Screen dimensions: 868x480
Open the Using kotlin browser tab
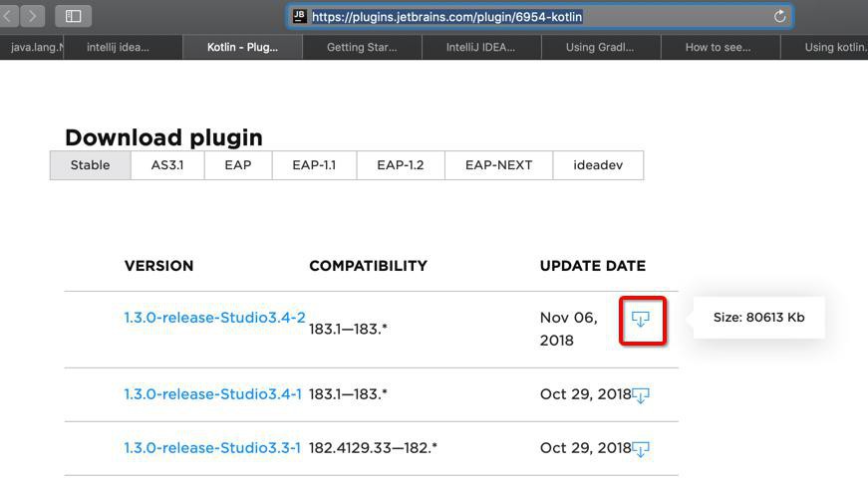(825, 48)
